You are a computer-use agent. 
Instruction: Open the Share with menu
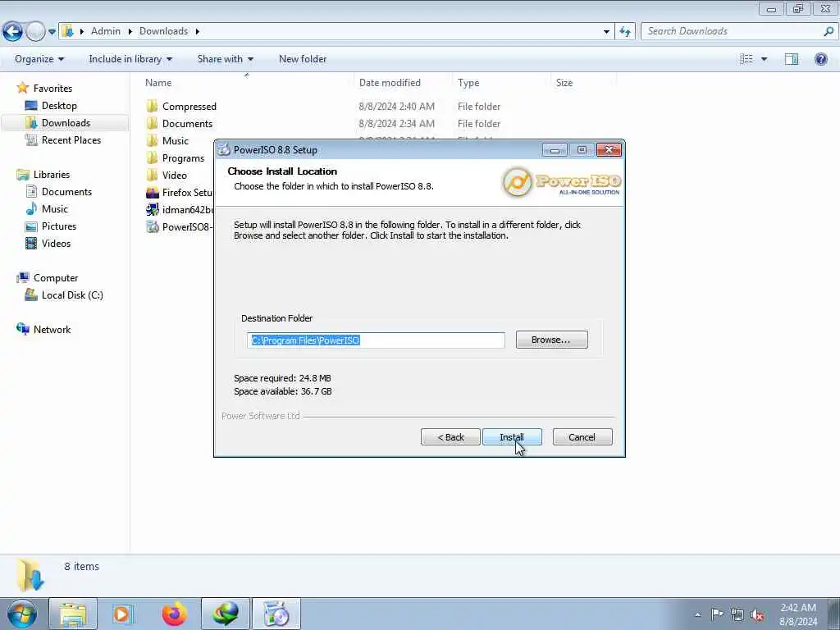click(x=225, y=59)
